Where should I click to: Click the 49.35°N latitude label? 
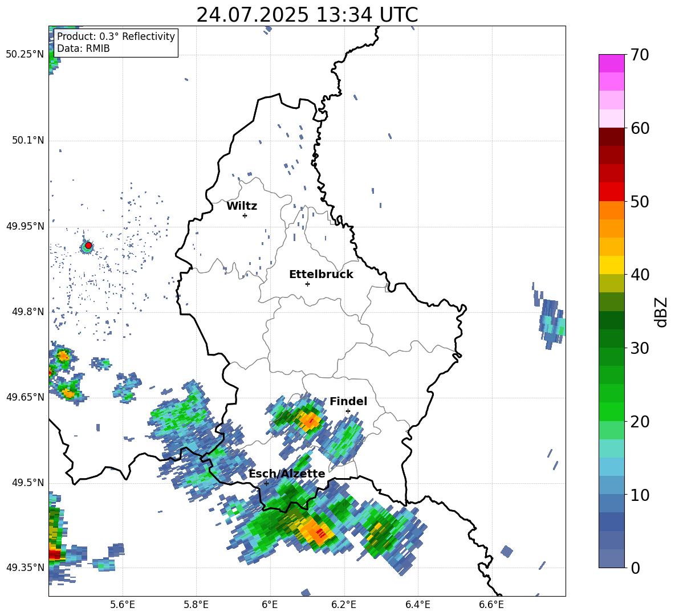point(25,568)
